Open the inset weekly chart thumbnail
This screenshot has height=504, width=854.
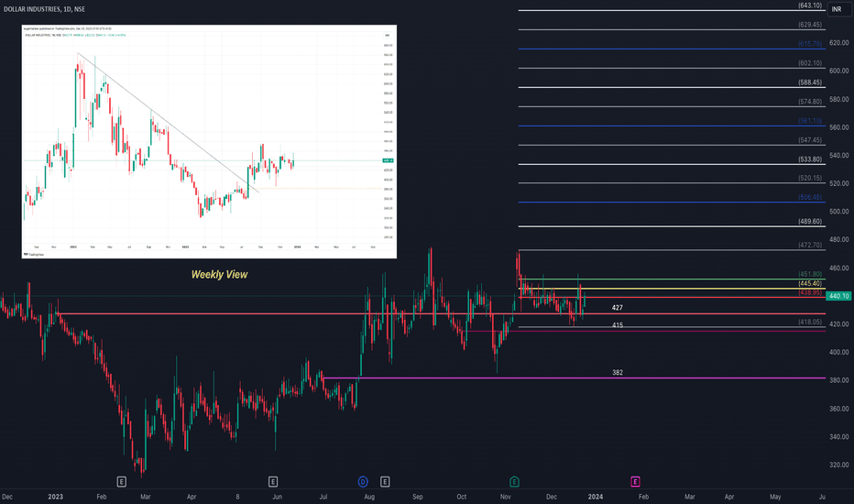[209, 142]
